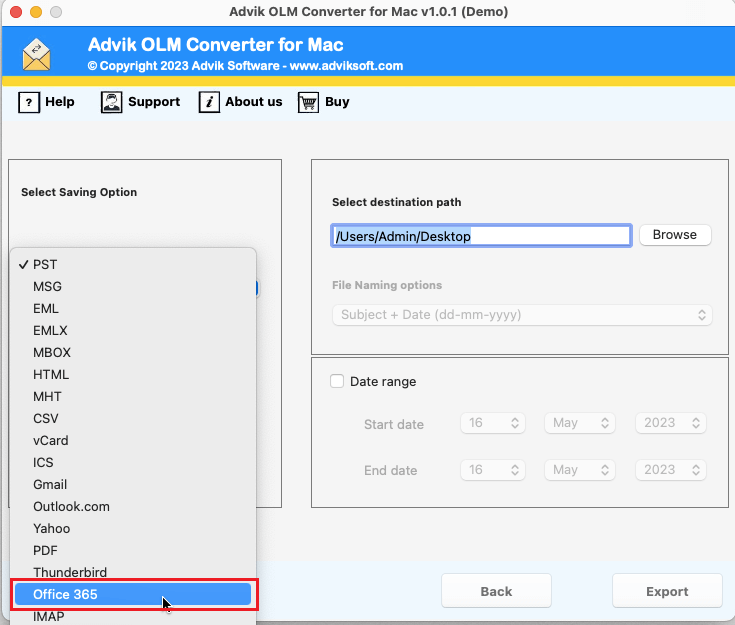Select EMLX in the format list
735x625 pixels.
pyautogui.click(x=133, y=331)
